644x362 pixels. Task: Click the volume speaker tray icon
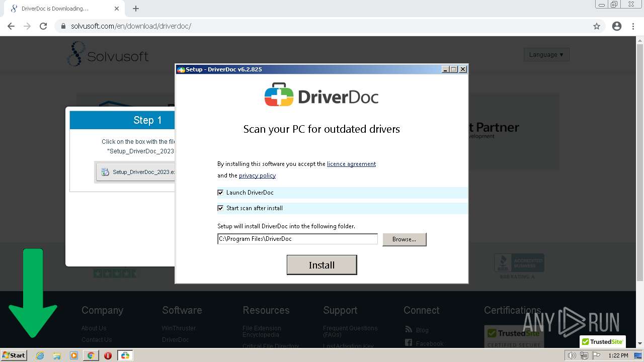(572, 355)
